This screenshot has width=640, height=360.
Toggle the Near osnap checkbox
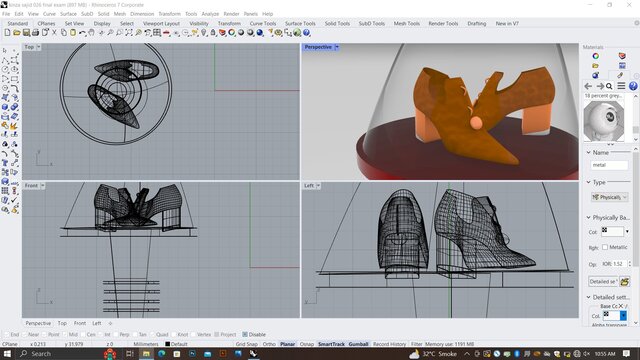(x=25, y=334)
